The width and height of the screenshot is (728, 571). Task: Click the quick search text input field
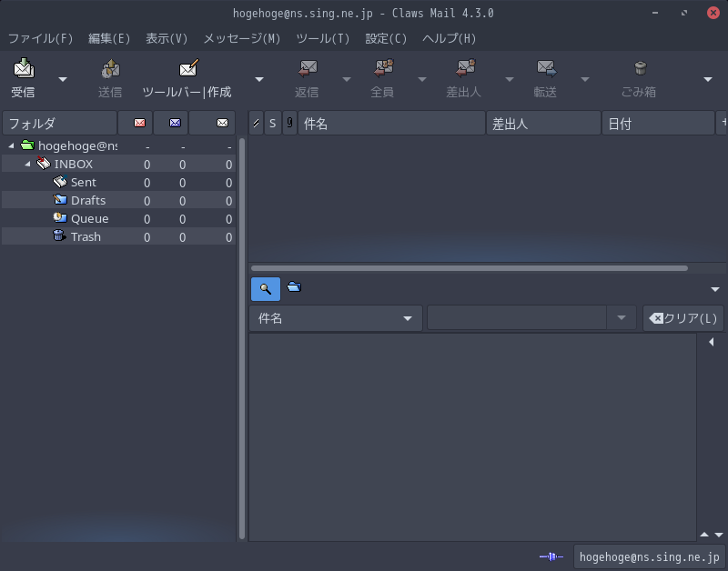click(x=517, y=318)
